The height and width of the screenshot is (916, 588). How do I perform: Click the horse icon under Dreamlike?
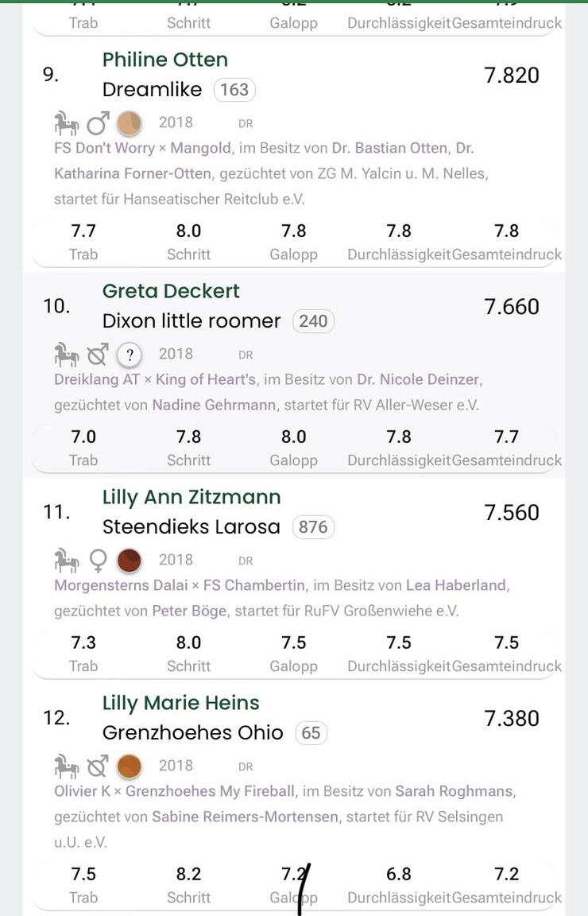tap(67, 123)
